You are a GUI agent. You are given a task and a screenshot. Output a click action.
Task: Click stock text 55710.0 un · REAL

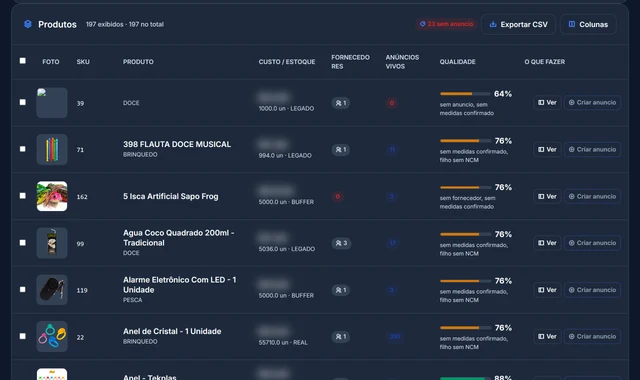(x=283, y=342)
